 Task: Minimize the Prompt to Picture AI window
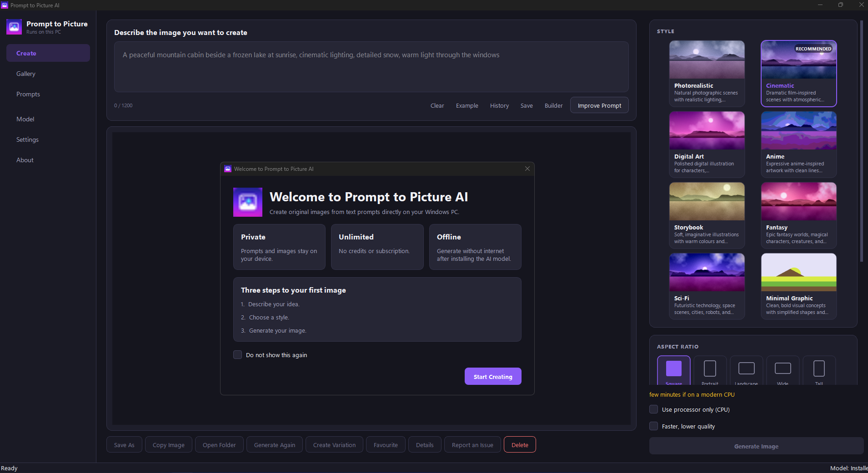[820, 5]
